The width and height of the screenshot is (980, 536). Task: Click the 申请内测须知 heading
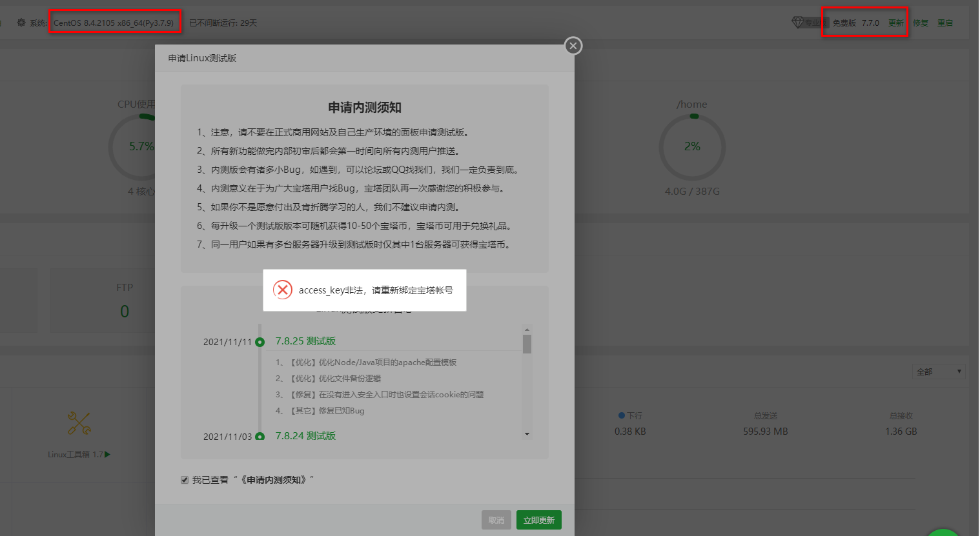pyautogui.click(x=365, y=108)
